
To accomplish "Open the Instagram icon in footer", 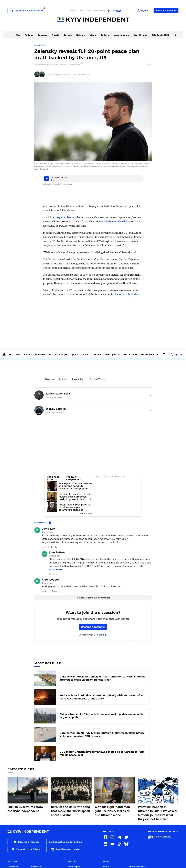I will tap(112, 837).
